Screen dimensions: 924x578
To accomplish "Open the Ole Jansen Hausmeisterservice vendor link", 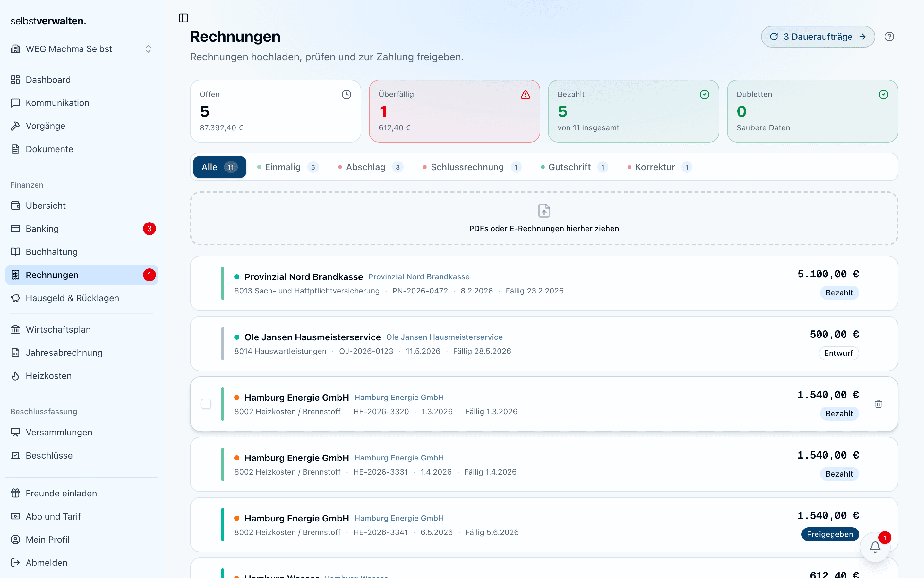I will tap(444, 337).
